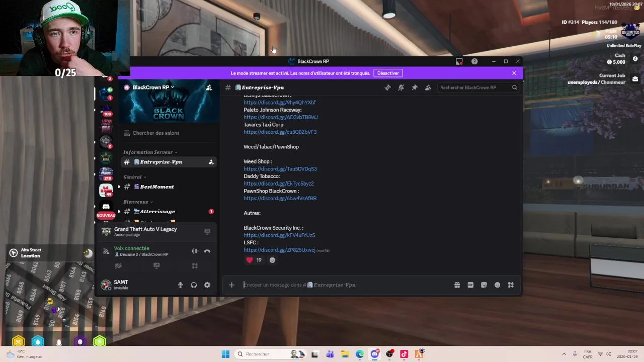Send a gift with the gift icon
This screenshot has width=644, height=362.
click(x=457, y=285)
